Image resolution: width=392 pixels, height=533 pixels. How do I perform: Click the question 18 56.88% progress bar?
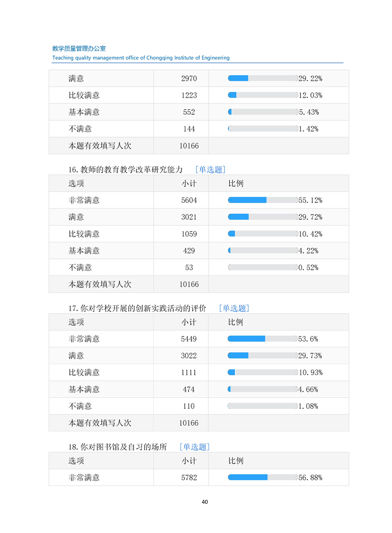click(262, 478)
